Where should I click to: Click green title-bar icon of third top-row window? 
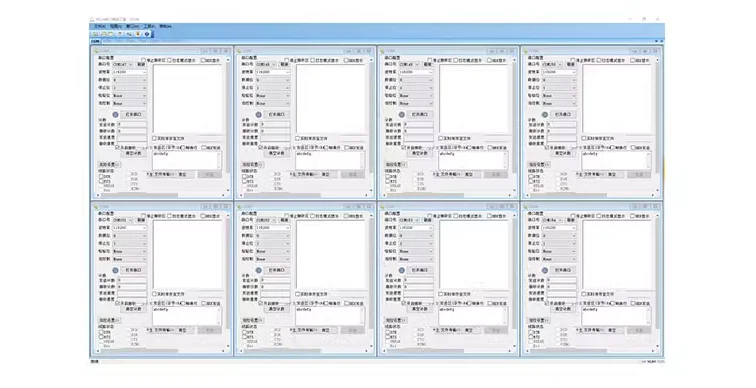click(383, 51)
